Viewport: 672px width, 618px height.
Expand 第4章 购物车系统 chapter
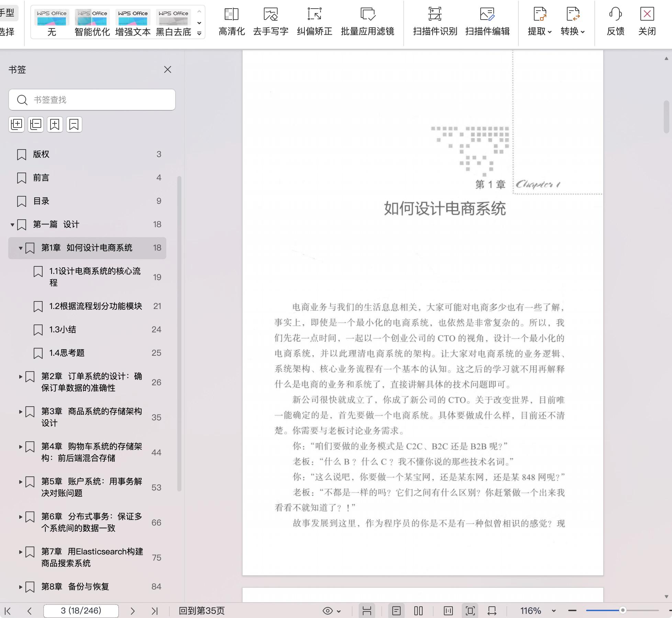click(x=21, y=447)
